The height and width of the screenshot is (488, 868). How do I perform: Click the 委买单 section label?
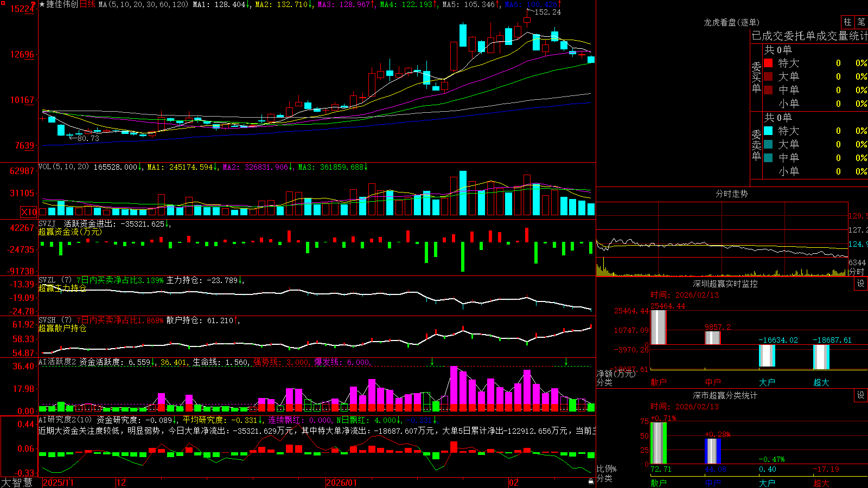point(756,78)
